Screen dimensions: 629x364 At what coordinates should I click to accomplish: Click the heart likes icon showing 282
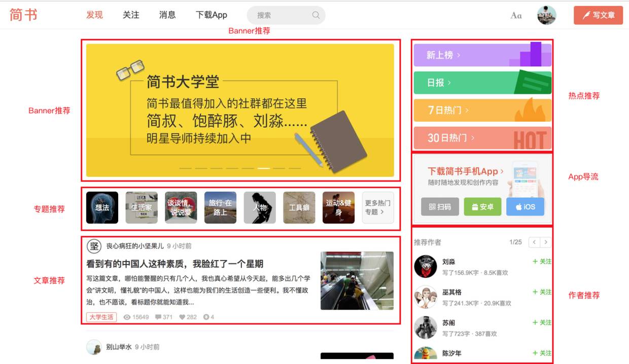point(182,317)
